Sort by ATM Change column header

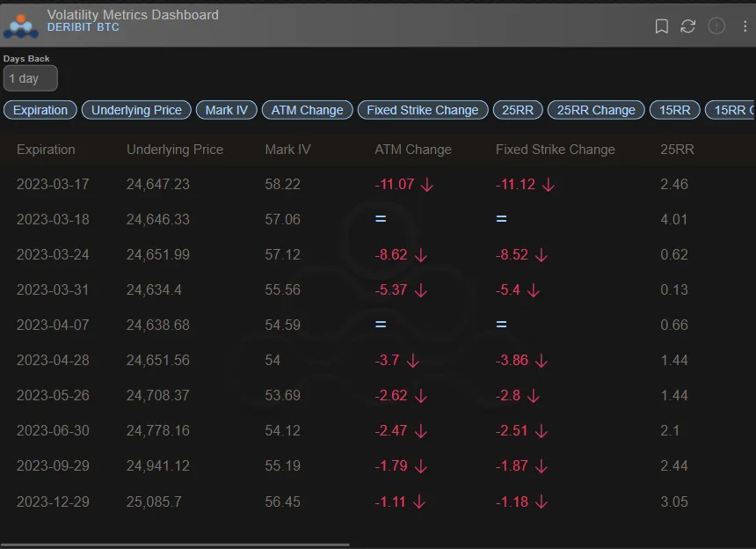[x=412, y=150]
